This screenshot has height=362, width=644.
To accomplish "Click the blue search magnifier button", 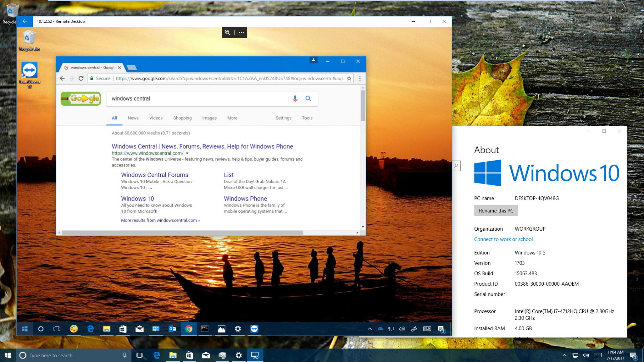I will [x=308, y=99].
